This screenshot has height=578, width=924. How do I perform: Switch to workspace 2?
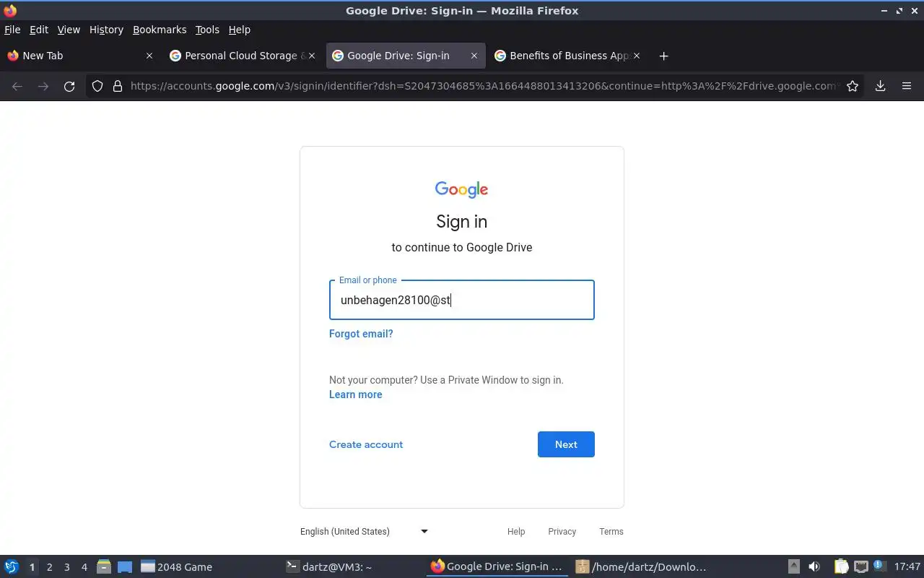pyautogui.click(x=49, y=567)
